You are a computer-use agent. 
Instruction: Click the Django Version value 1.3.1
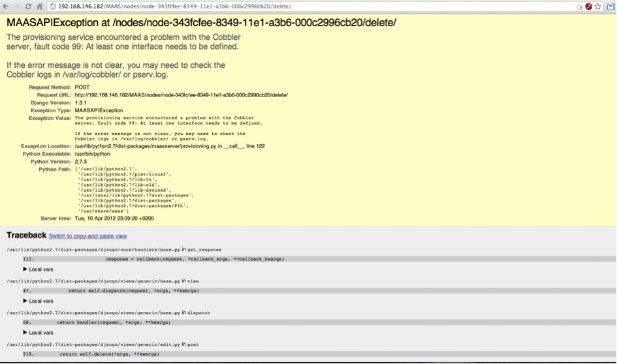(81, 102)
